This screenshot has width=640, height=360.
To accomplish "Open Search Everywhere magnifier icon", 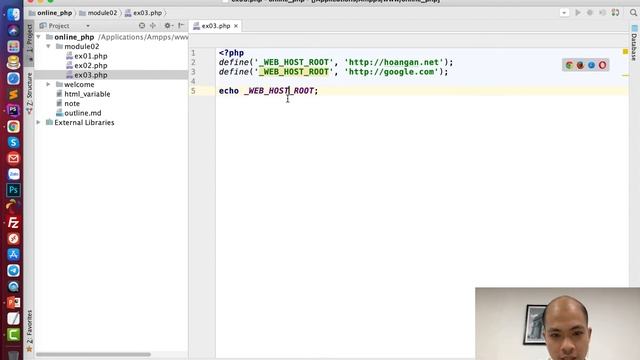I will (633, 13).
